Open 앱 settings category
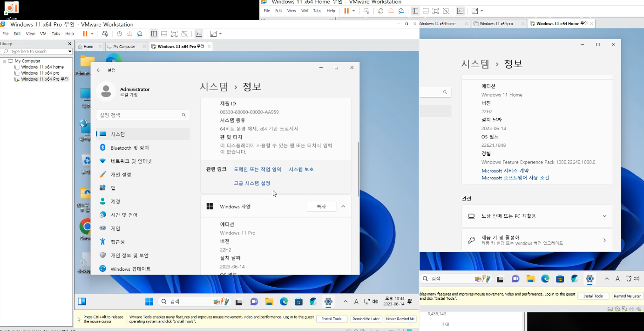Screen dimensions: 644x331 143,188
